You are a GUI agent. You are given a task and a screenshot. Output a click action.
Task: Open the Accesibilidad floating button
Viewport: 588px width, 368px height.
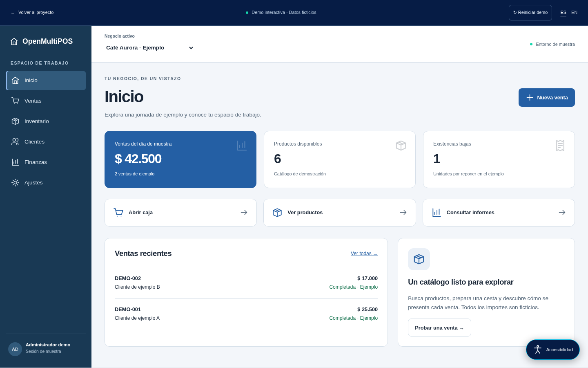(x=553, y=350)
